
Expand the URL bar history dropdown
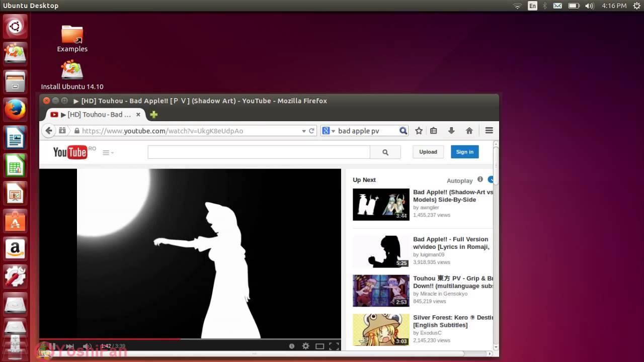click(x=304, y=131)
